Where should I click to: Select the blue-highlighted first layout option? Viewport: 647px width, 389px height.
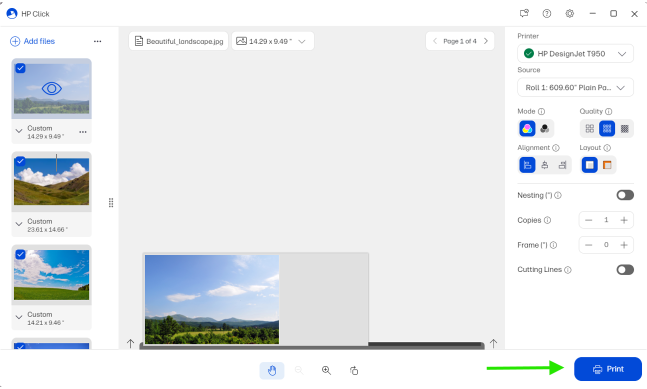590,165
